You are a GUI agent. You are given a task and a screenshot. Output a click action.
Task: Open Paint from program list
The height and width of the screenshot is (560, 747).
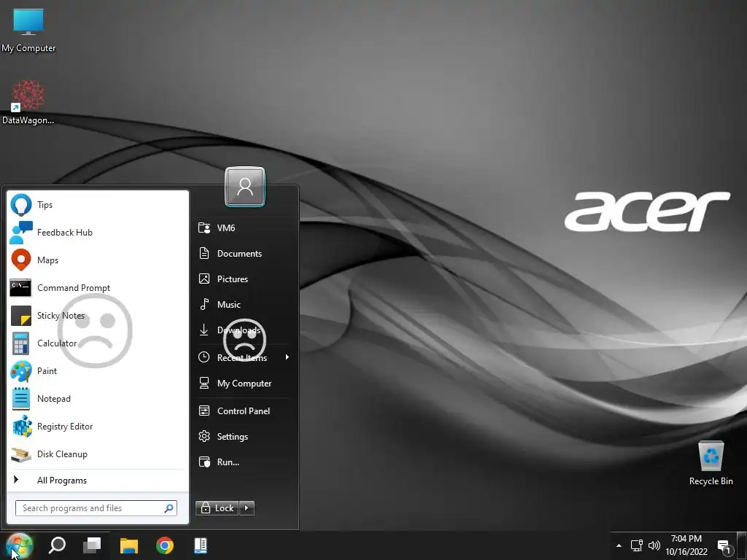coord(97,371)
